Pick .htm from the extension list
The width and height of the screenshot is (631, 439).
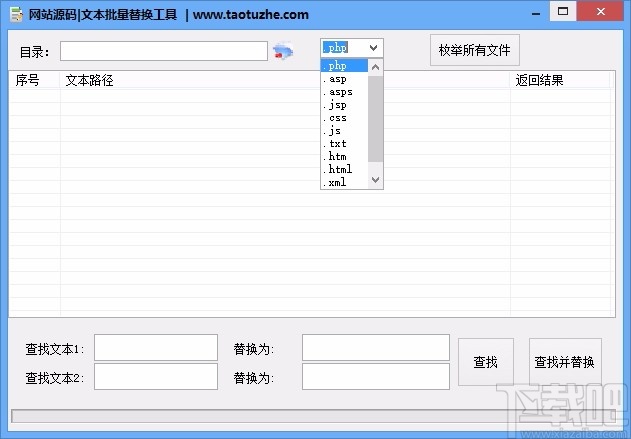tap(344, 156)
